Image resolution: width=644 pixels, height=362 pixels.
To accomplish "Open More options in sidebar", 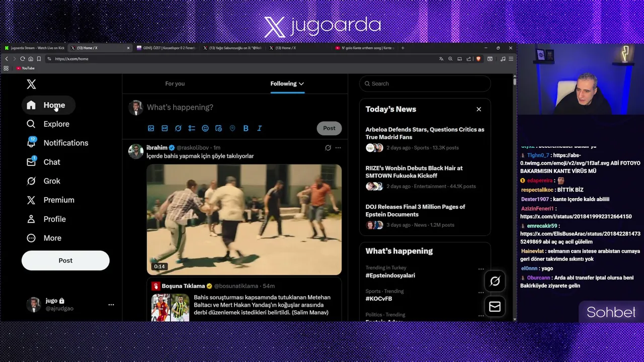I will (x=44, y=238).
